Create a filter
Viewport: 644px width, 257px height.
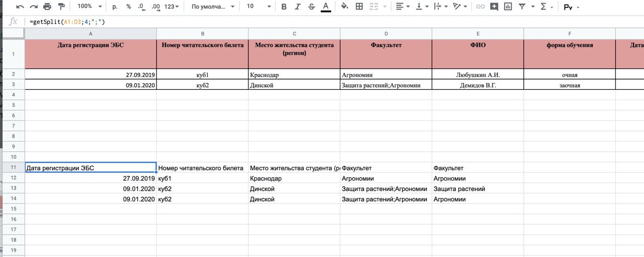pyautogui.click(x=522, y=7)
